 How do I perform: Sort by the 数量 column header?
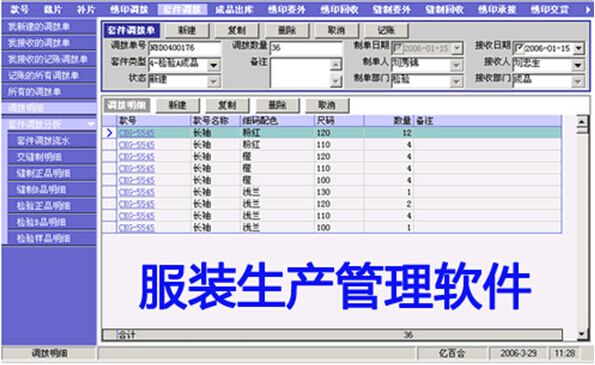point(389,121)
